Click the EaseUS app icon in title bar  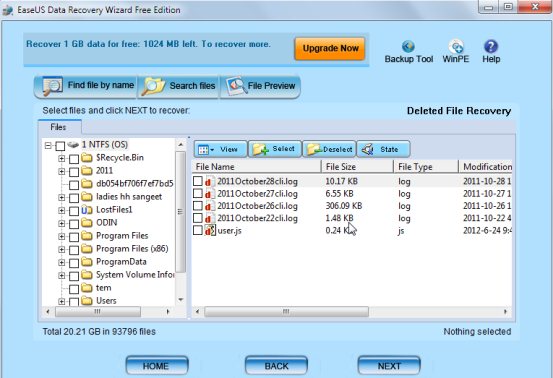(8, 10)
